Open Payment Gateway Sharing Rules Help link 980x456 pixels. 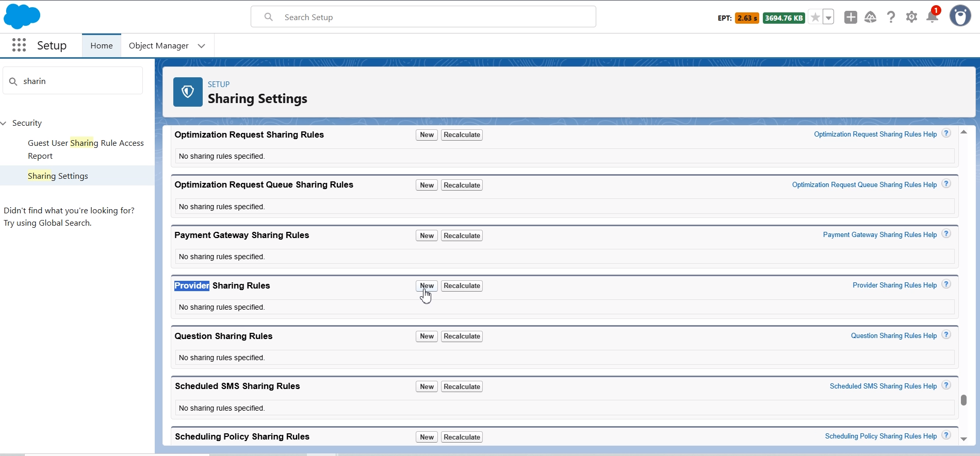(880, 234)
